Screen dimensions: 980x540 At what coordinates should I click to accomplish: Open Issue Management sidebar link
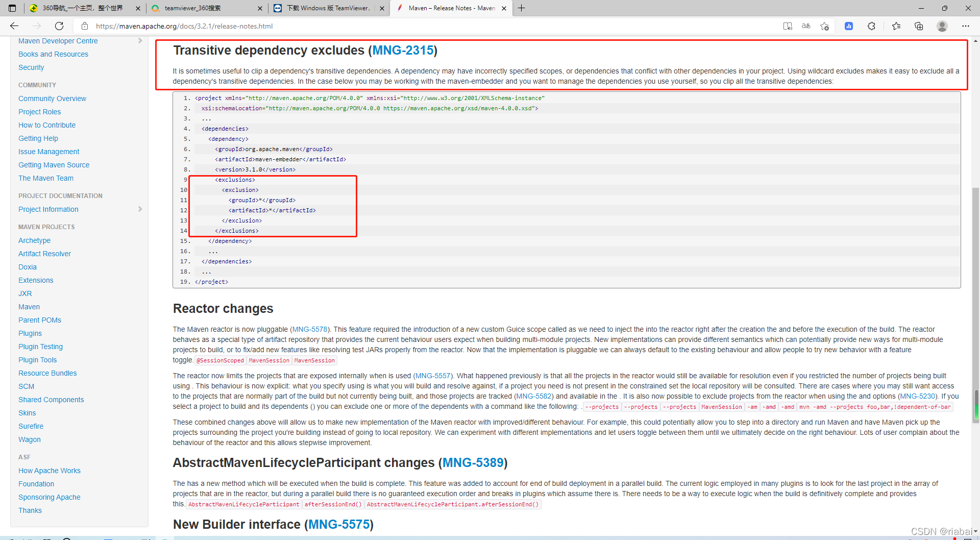pyautogui.click(x=49, y=152)
